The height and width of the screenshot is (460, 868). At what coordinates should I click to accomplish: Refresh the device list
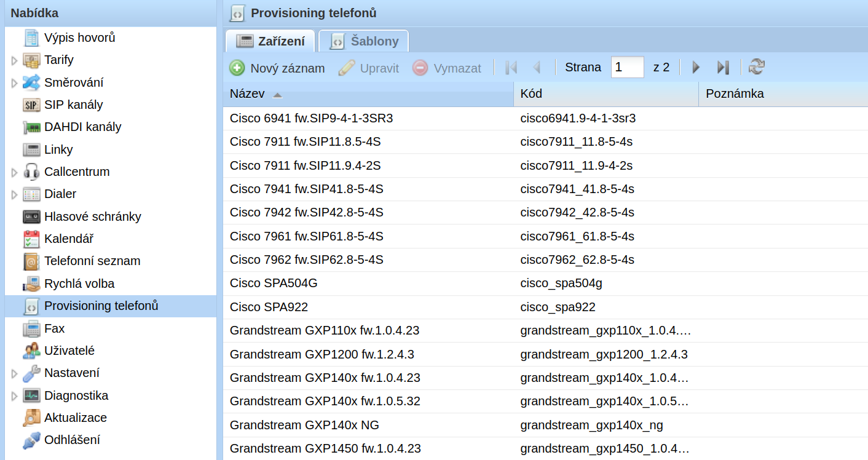click(x=757, y=67)
